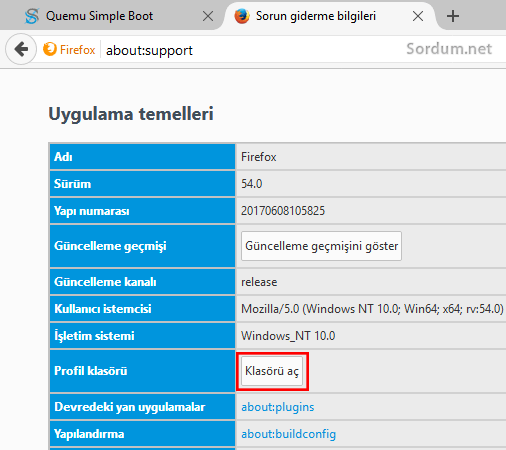Click the Güncelleme kanalı row label

click(105, 282)
